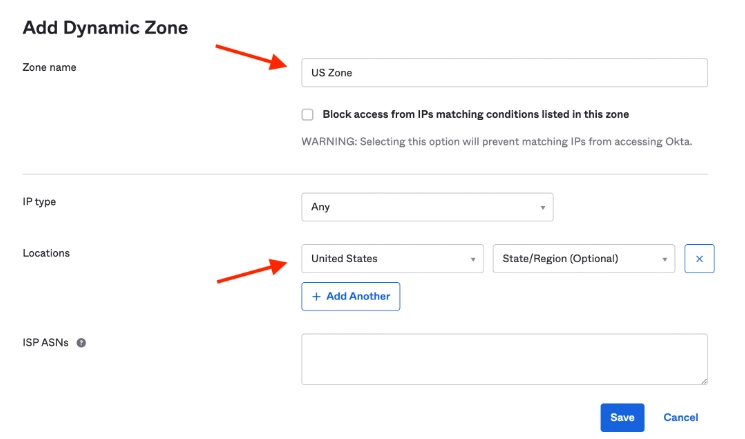Image resolution: width=745 pixels, height=439 pixels.
Task: Open the United States country dropdown
Action: tap(392, 258)
